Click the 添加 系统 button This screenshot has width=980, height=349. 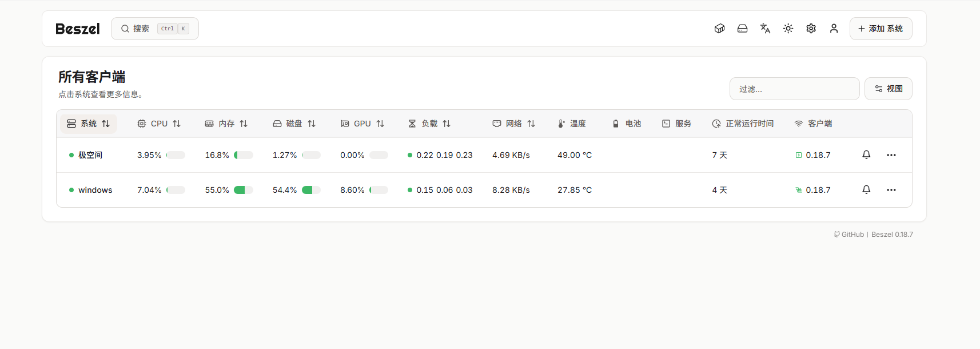pos(881,29)
